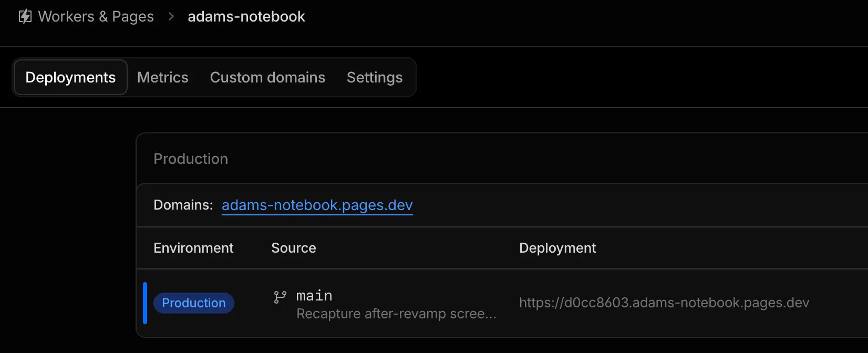Click the Environment column header
The image size is (868, 353).
click(x=193, y=248)
